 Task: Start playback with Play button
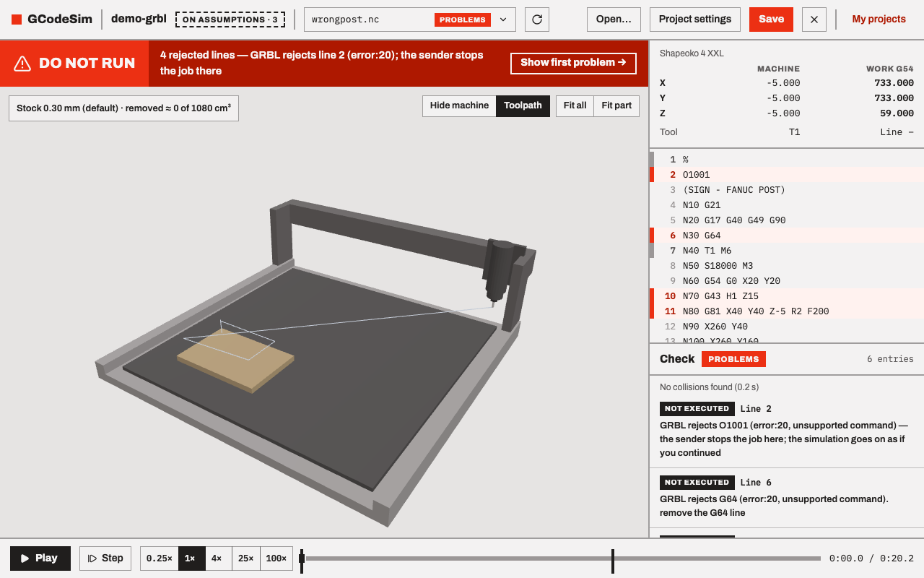[x=40, y=558]
